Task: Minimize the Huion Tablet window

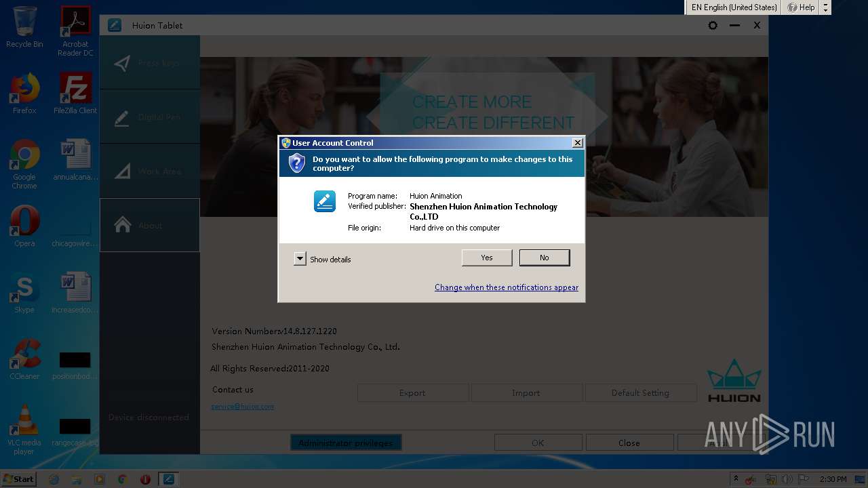Action: tap(734, 25)
